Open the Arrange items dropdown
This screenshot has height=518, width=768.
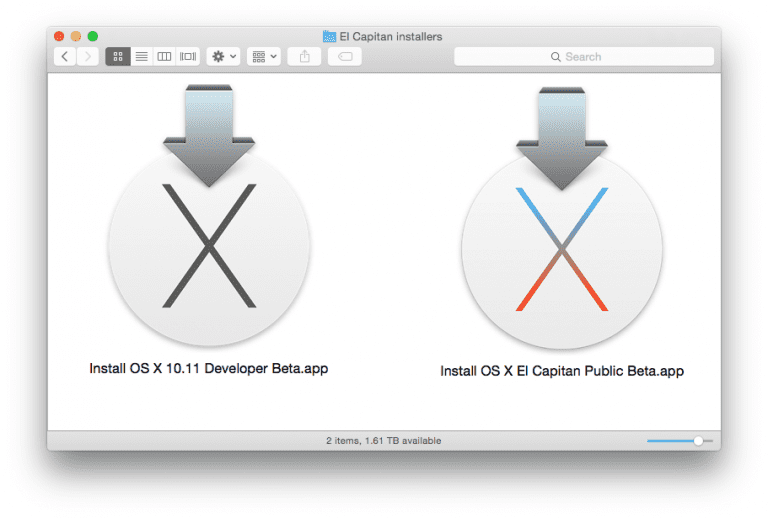click(264, 57)
